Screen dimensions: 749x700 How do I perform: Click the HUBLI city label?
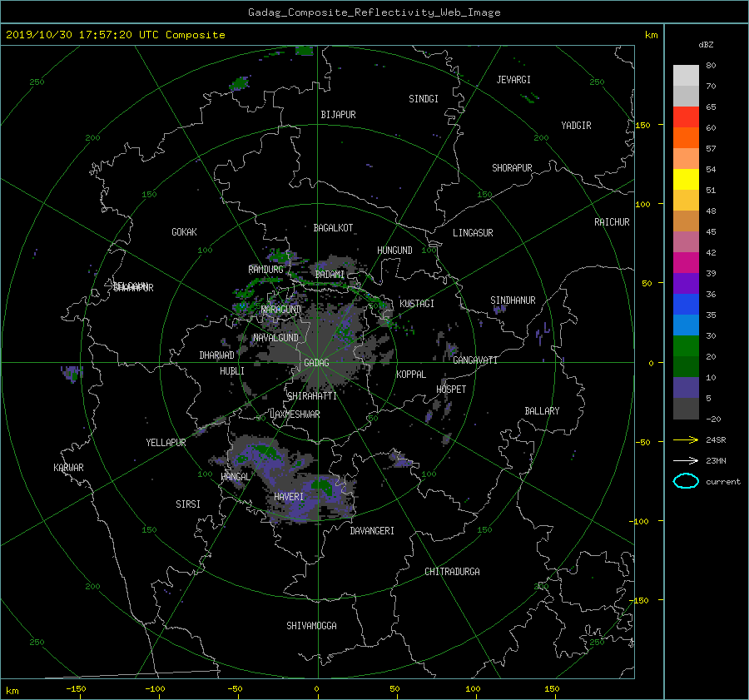[x=231, y=370]
